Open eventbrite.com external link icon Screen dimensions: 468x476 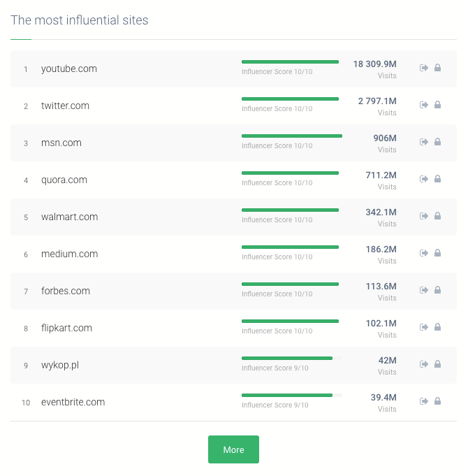tap(424, 401)
